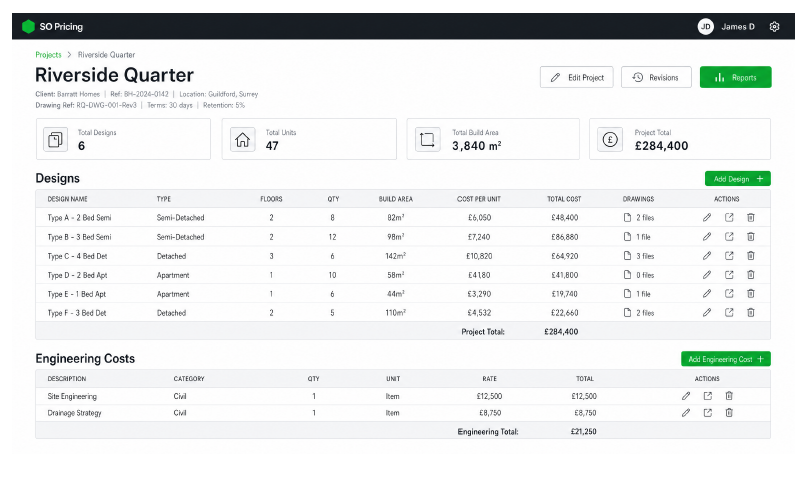Open Type A - 2 Bed Semi externally
This screenshot has width=810, height=493.
(x=729, y=218)
